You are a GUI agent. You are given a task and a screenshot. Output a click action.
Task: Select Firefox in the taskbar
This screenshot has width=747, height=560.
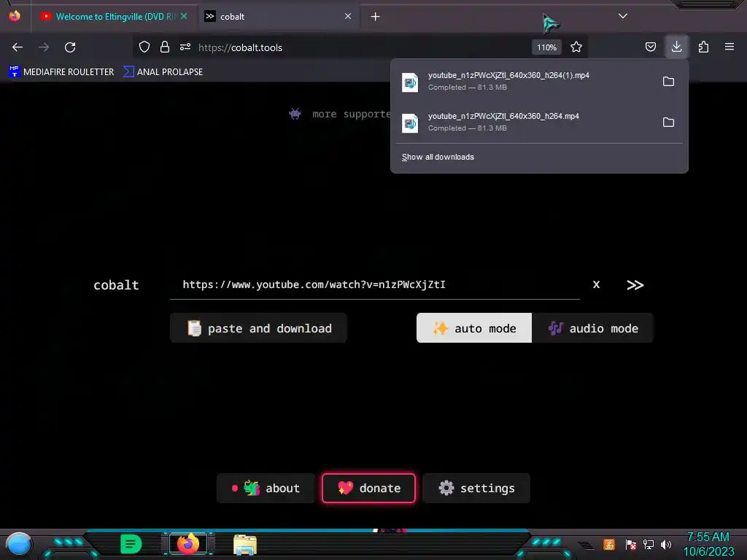click(188, 544)
